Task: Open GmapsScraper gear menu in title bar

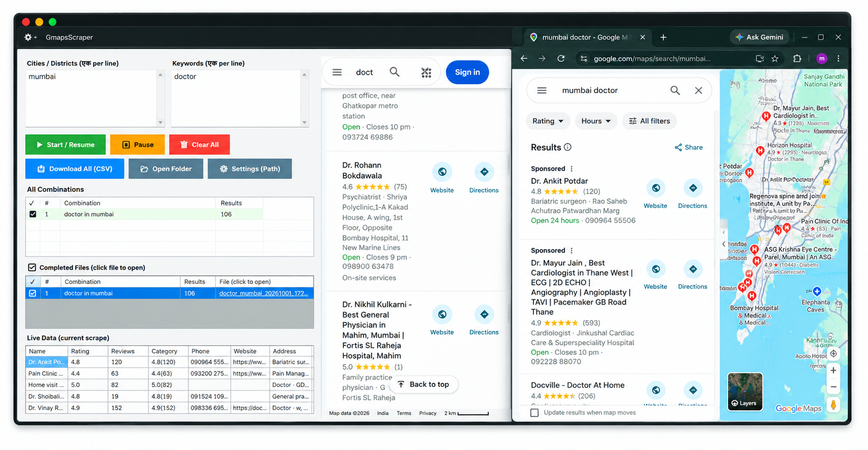Action: pyautogui.click(x=30, y=37)
